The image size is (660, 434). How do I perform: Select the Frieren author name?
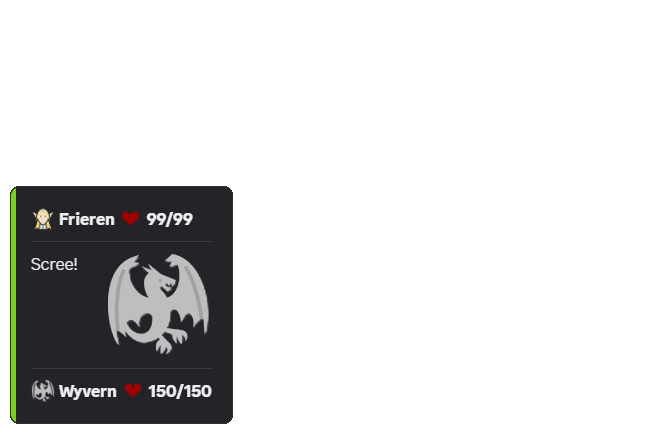[x=87, y=219]
